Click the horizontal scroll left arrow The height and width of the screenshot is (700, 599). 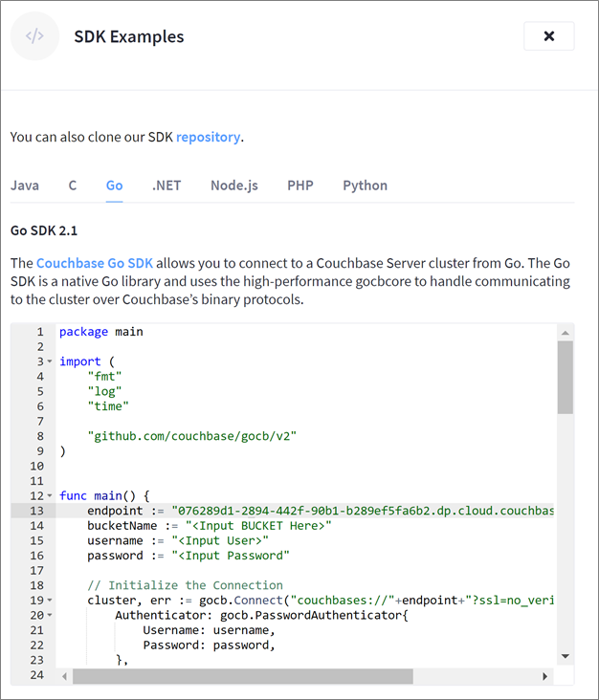pyautogui.click(x=65, y=676)
